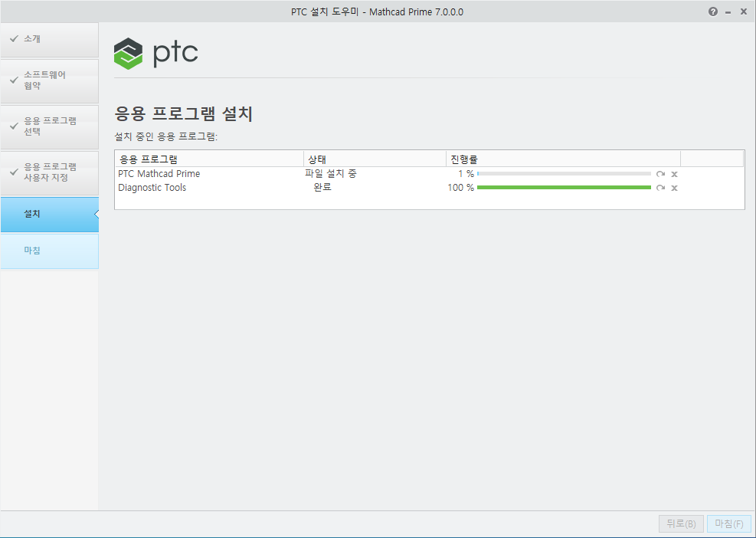
Task: Click the help question mark icon
Action: (712, 12)
